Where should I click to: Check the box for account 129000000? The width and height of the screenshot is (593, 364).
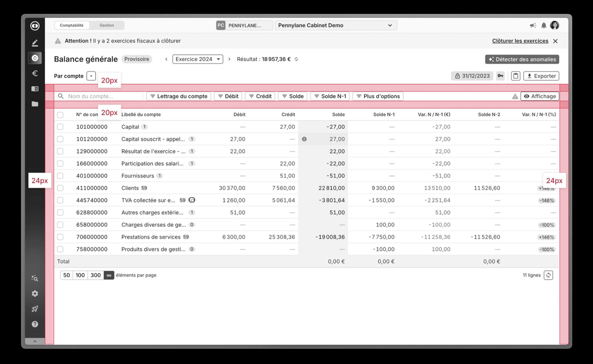[x=60, y=151]
